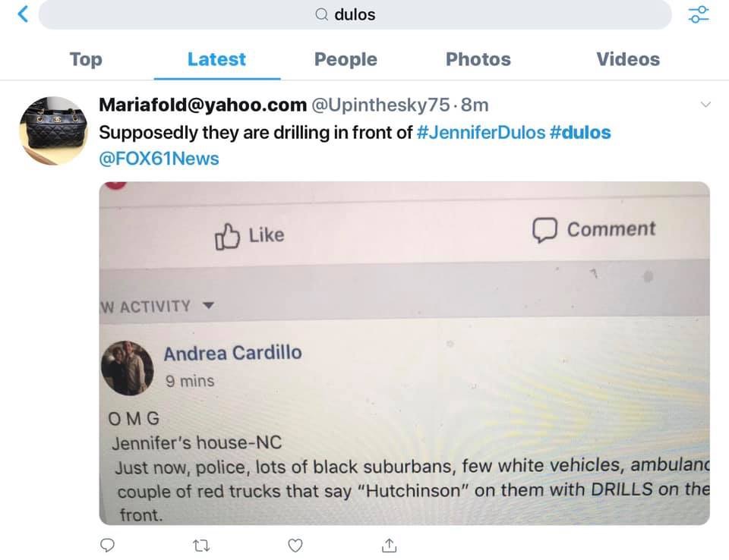Open the @FOX61News mention
The width and height of the screenshot is (729, 560).
click(159, 159)
